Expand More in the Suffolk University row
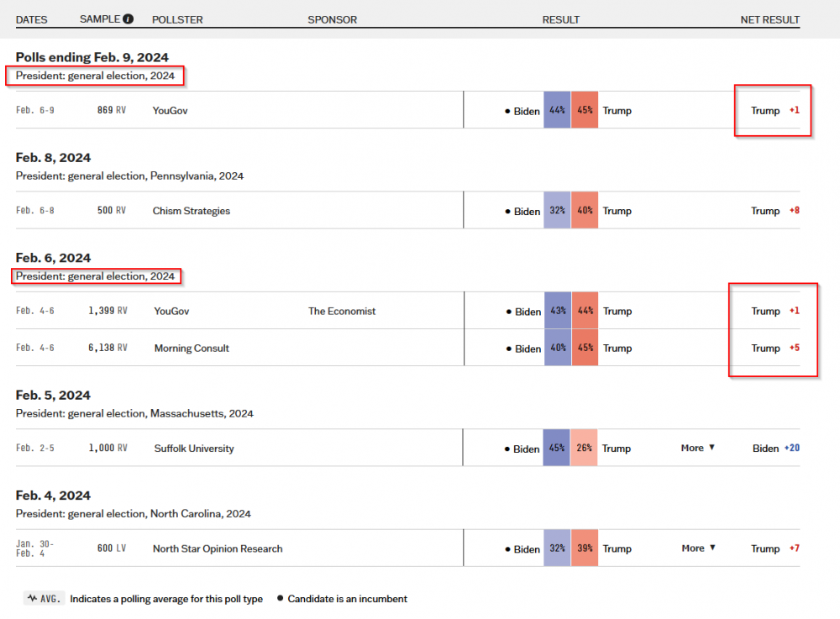This screenshot has width=840, height=619. (698, 449)
